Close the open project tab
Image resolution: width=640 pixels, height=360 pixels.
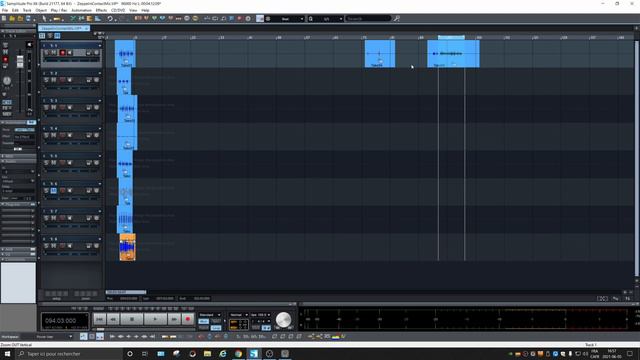(x=87, y=28)
